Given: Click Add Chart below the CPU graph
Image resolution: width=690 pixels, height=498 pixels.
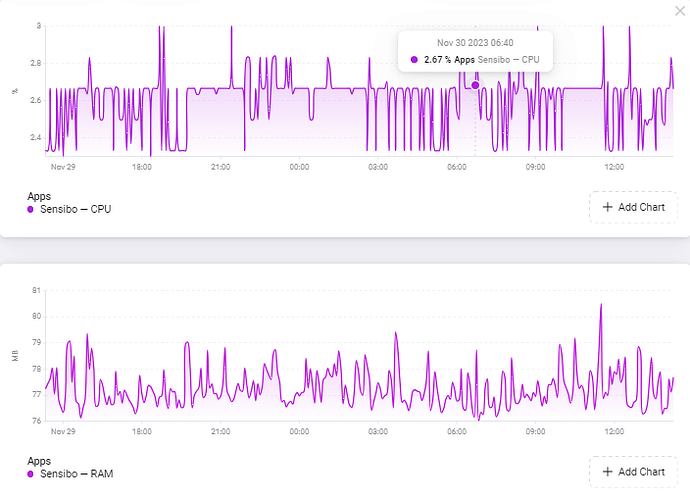Looking at the screenshot, I should [x=633, y=207].
